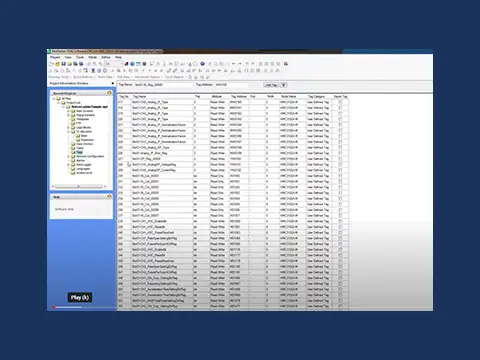Screen dimensions: 480x360
Task: Expand the Network Configuration tree node
Action: click(69, 156)
